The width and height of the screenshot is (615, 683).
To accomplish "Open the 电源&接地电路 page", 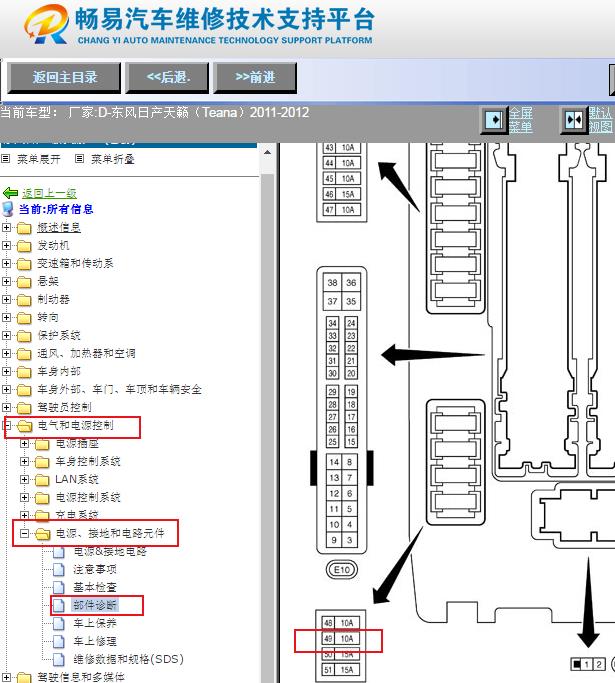I will pyautogui.click(x=110, y=551).
